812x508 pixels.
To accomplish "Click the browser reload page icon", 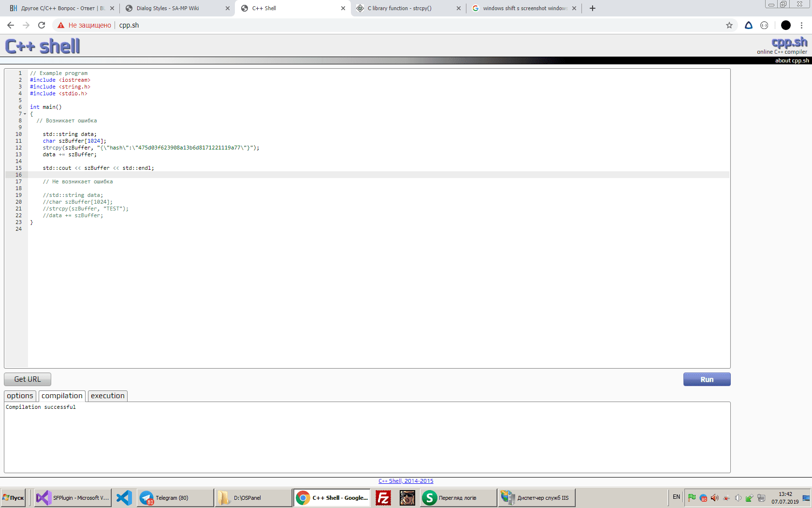I will [42, 25].
